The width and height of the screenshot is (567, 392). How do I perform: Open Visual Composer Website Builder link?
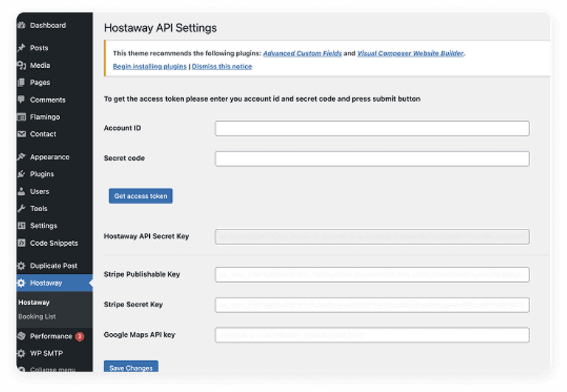click(x=410, y=53)
